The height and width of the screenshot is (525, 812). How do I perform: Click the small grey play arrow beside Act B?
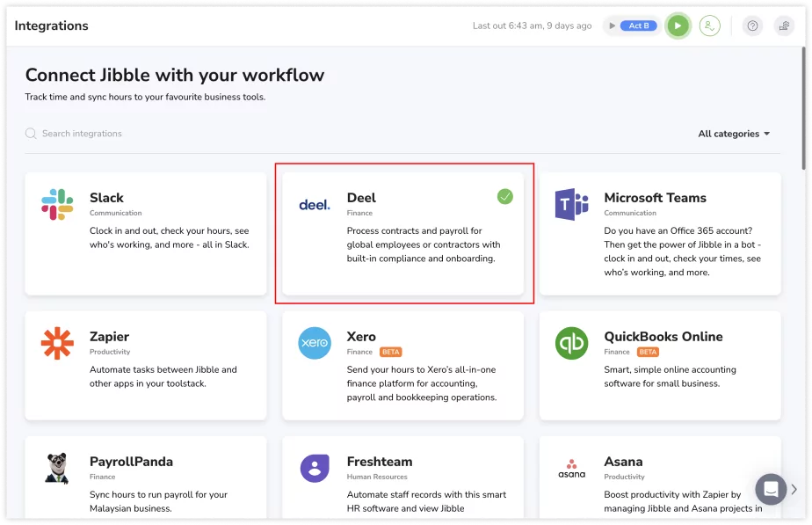pyautogui.click(x=613, y=26)
